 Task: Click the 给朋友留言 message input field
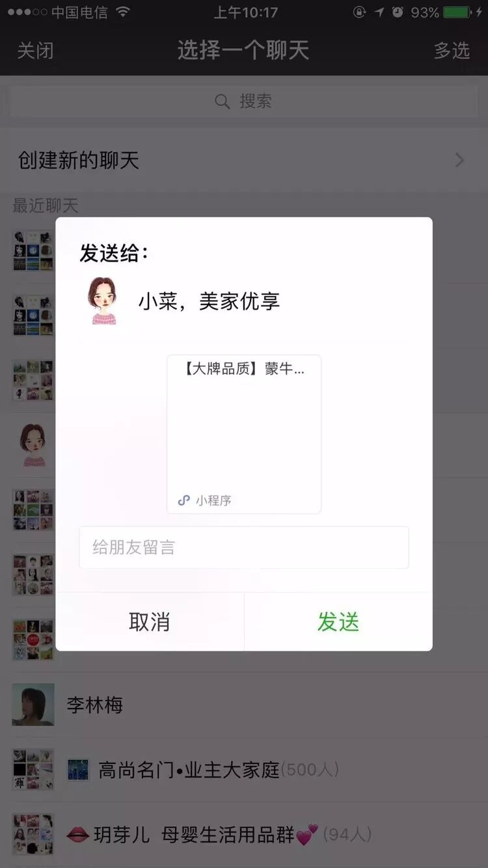(x=244, y=547)
